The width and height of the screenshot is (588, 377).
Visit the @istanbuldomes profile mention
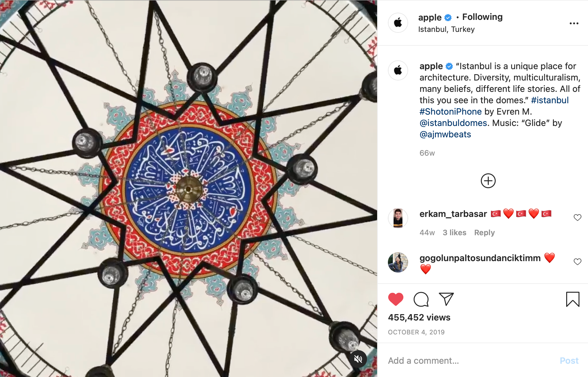[453, 123]
